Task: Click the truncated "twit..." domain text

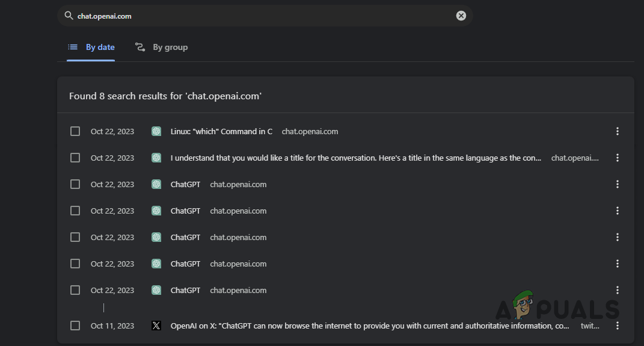Action: click(590, 326)
